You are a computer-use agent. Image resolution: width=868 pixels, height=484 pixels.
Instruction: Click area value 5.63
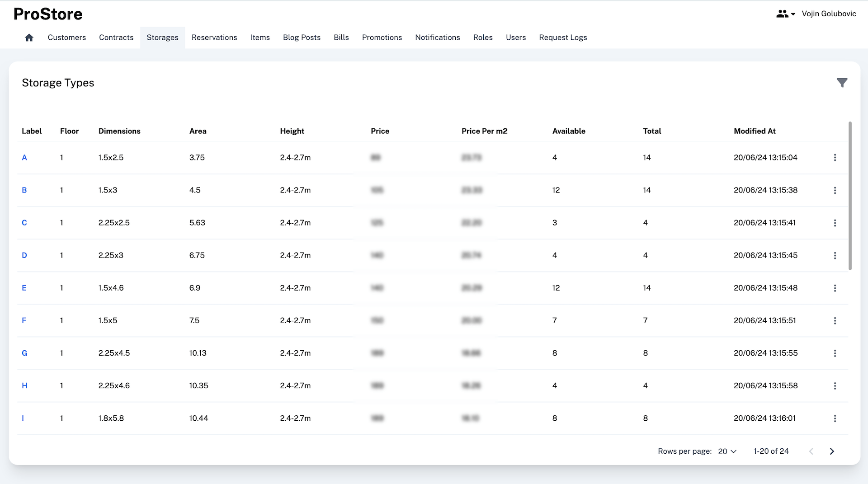[197, 223]
